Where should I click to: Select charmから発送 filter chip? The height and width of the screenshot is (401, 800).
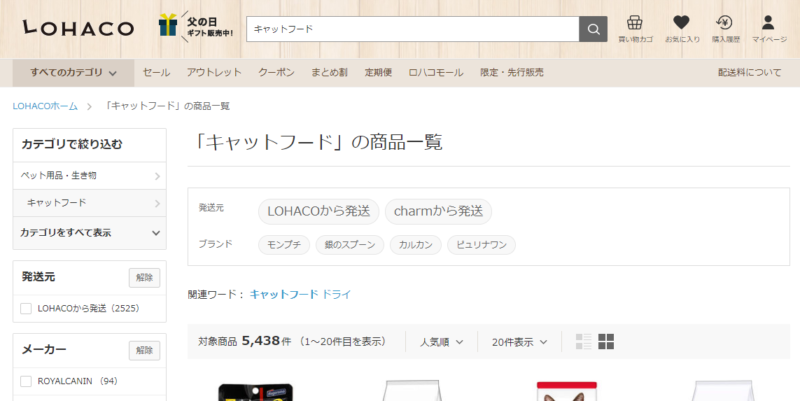(438, 211)
